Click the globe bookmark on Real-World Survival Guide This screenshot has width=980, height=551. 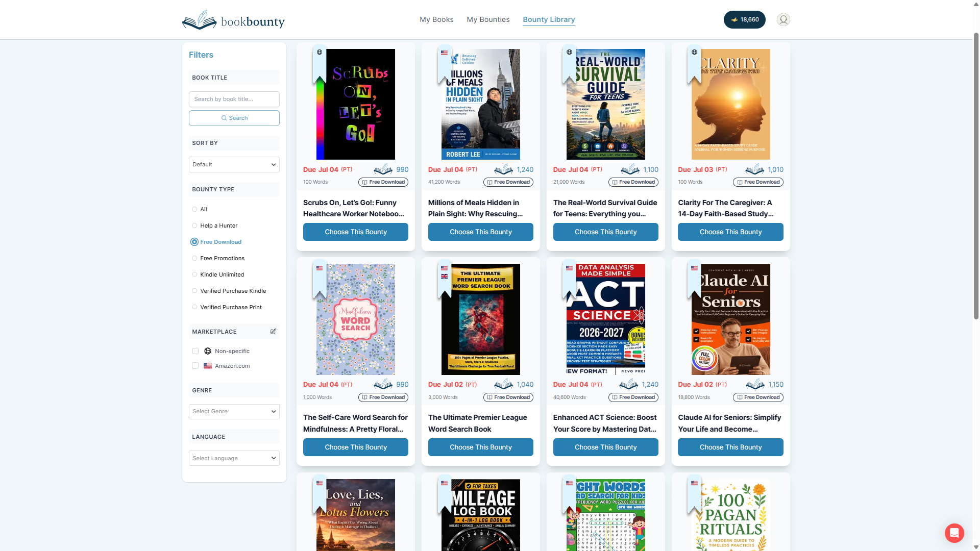569,64
